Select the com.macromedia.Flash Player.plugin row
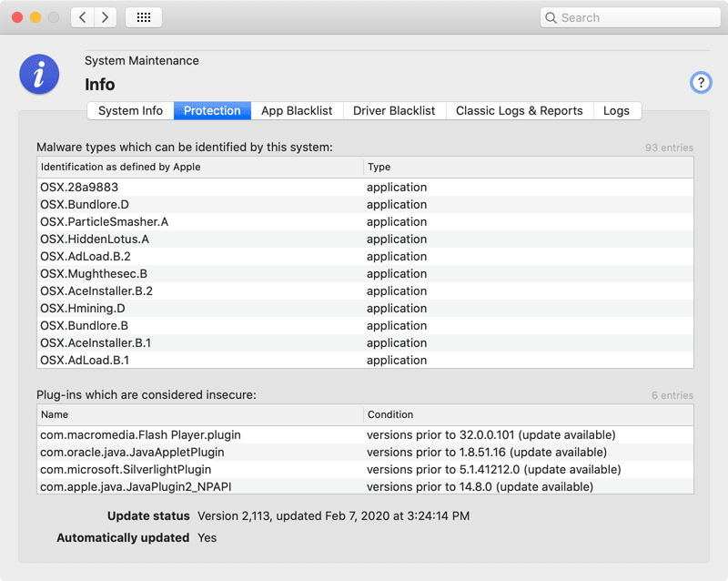This screenshot has height=581, width=728. click(366, 435)
